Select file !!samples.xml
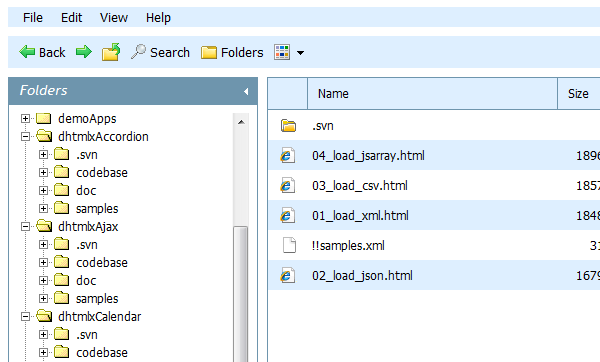 [434, 245]
